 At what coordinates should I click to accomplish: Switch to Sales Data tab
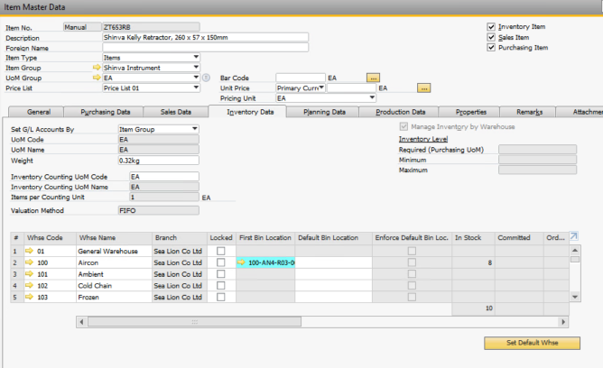pos(176,112)
